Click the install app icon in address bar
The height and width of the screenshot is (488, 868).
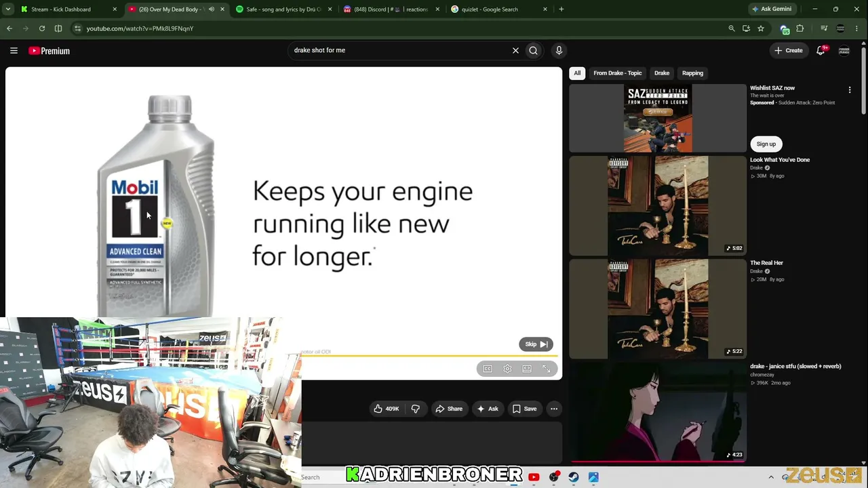click(746, 28)
